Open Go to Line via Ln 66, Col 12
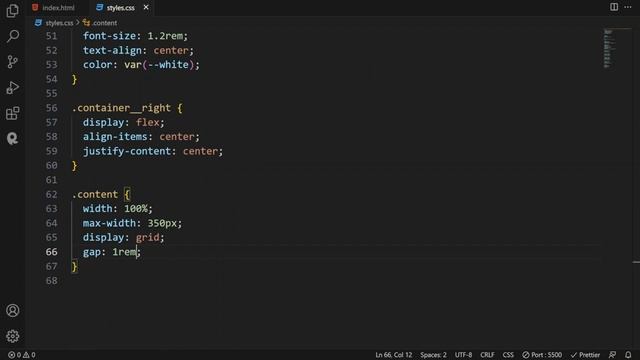The height and width of the screenshot is (360, 640). click(x=393, y=355)
